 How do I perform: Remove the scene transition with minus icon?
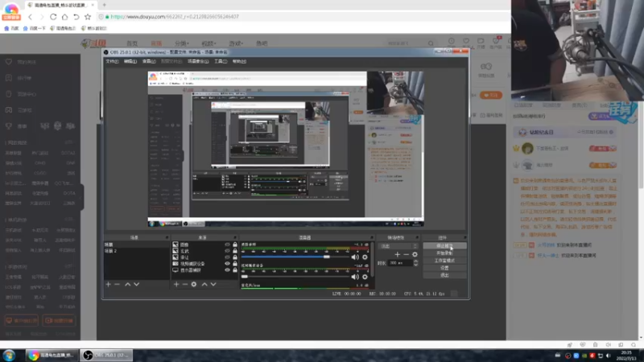[x=406, y=254]
